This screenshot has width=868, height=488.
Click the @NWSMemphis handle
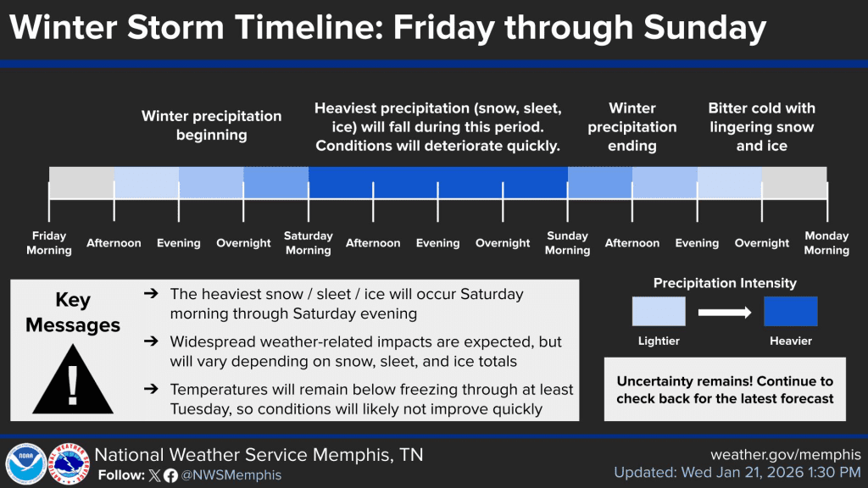pos(231,475)
